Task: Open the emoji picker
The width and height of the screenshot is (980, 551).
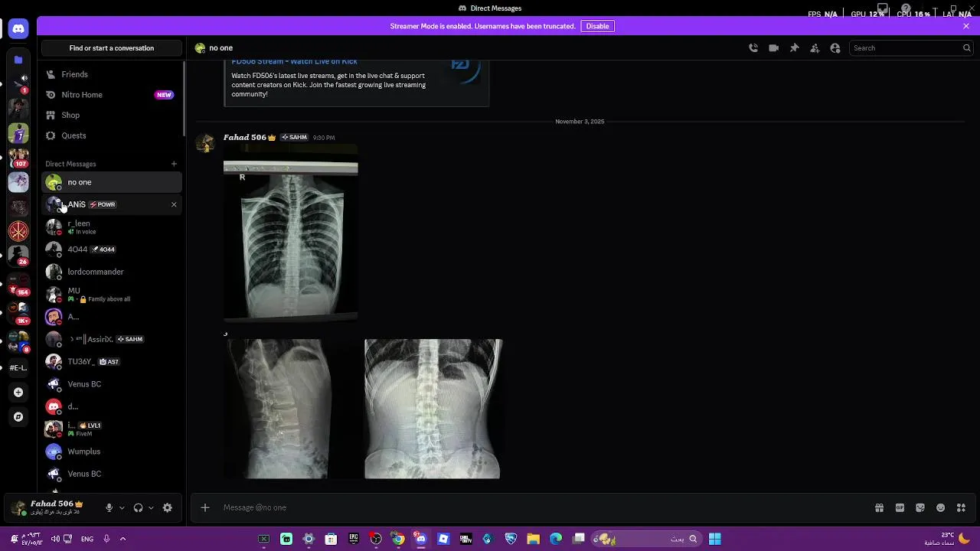Action: click(941, 507)
